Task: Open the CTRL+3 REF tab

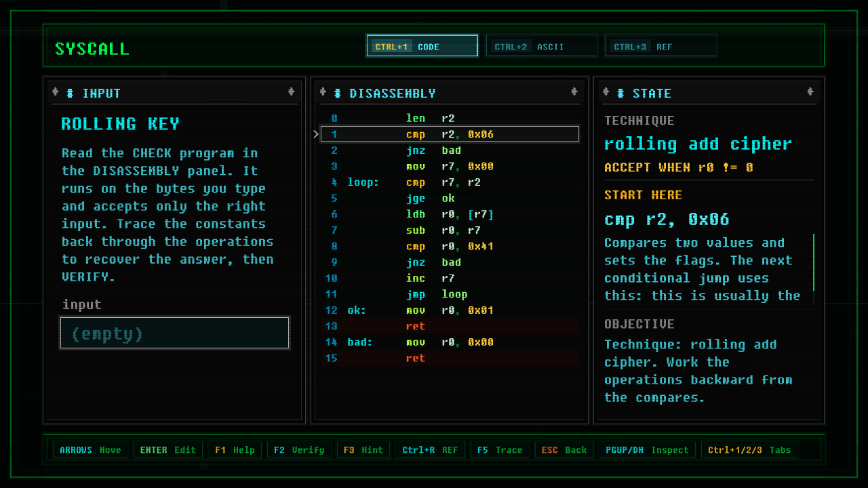Action: pos(660,46)
